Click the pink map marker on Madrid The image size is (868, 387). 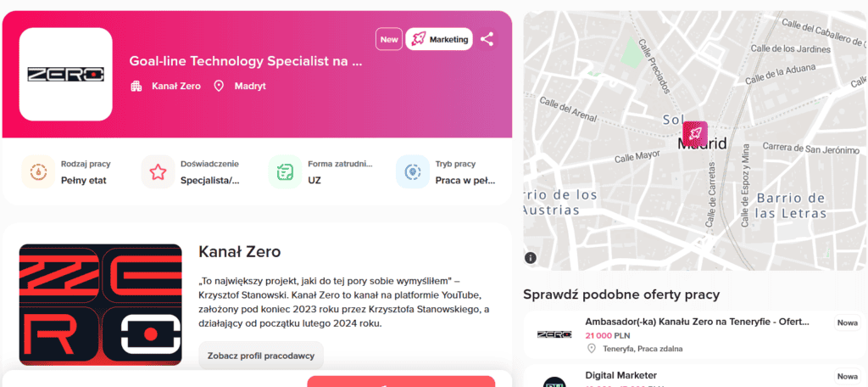(x=695, y=134)
